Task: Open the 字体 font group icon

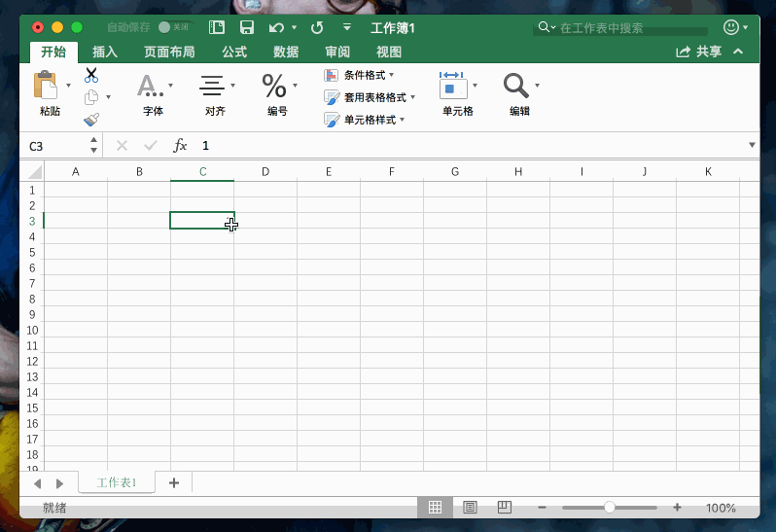Action: click(150, 86)
